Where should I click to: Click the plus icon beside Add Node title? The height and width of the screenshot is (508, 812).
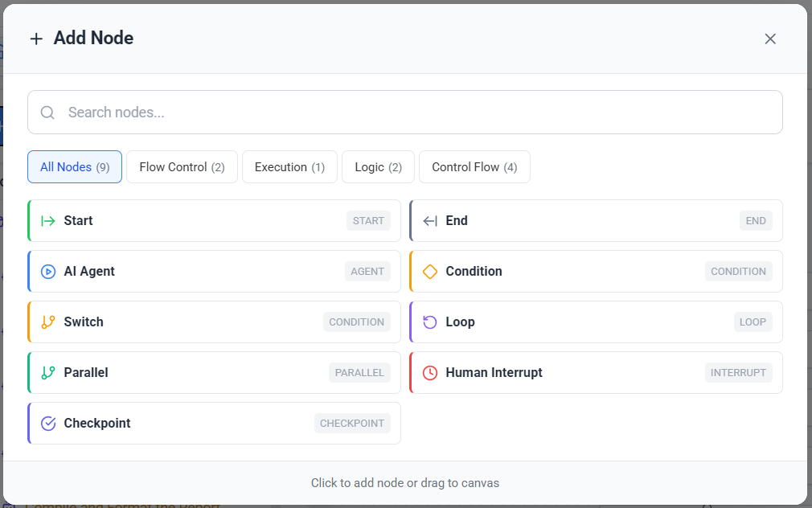click(36, 38)
